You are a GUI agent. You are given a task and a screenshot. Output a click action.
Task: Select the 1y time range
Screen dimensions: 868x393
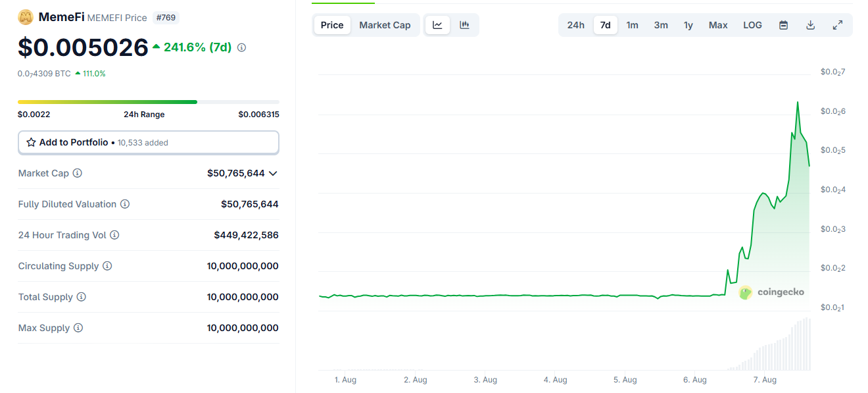click(x=688, y=25)
